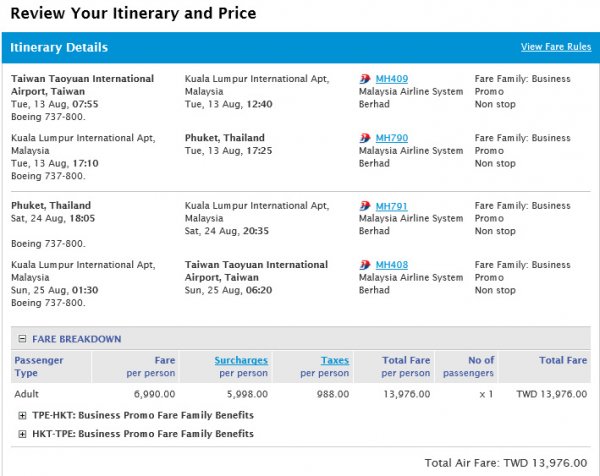Open flight MH409 details link
The image size is (600, 476).
(391, 79)
